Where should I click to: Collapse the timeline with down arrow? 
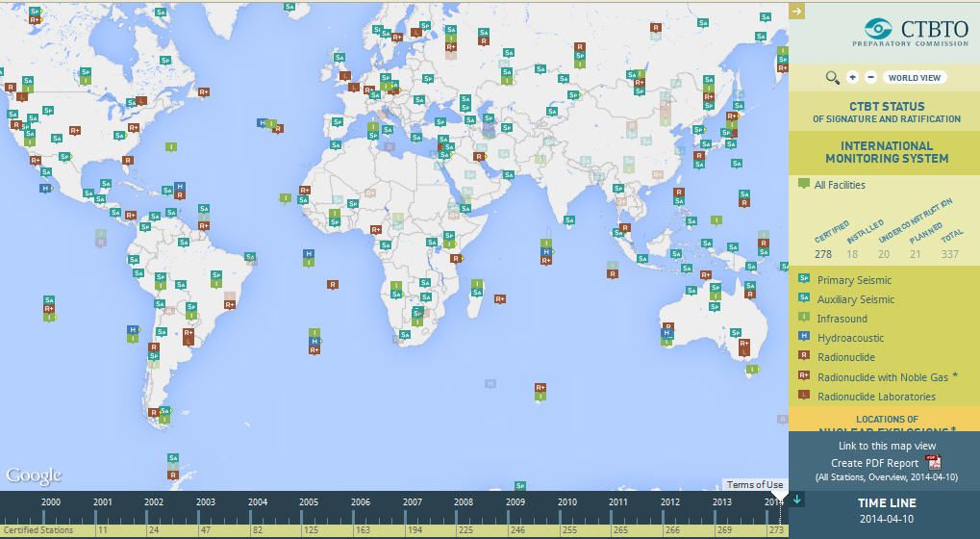[x=797, y=500]
